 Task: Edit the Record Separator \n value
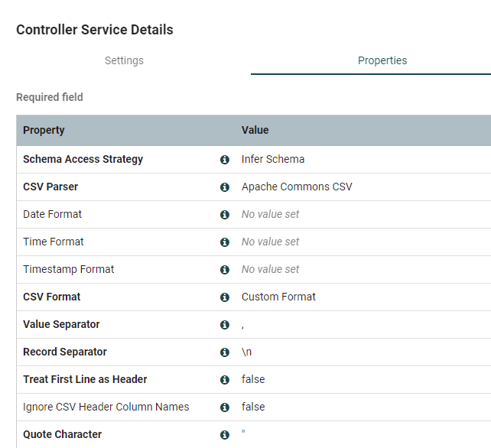coord(247,352)
